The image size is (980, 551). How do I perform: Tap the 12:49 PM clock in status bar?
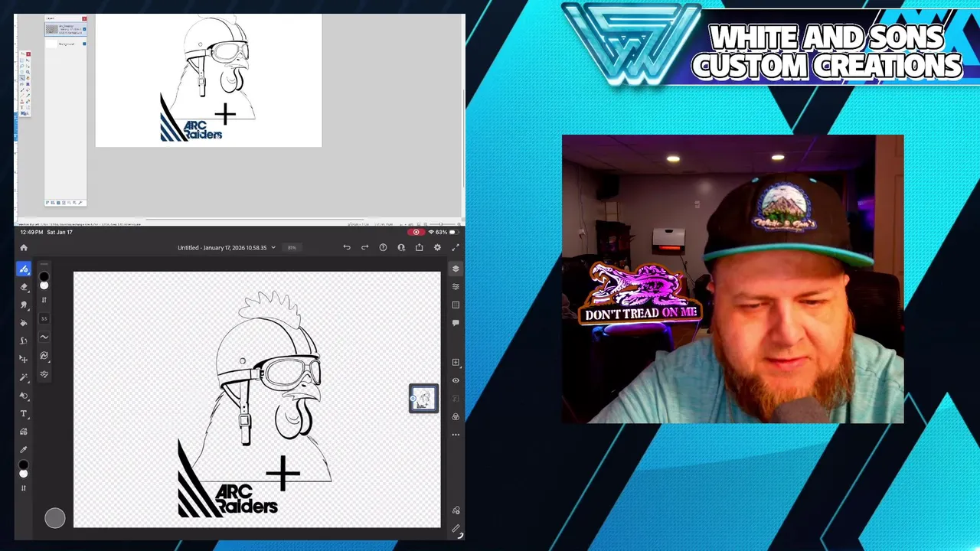click(x=31, y=232)
